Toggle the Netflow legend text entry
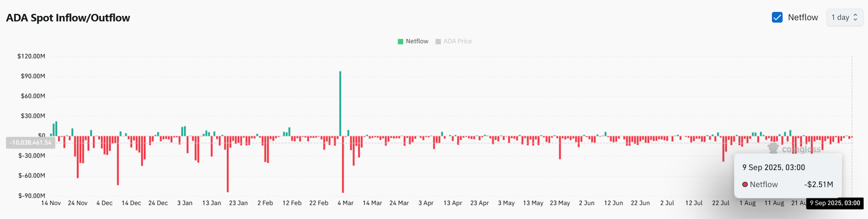868x219 pixels. pos(417,41)
